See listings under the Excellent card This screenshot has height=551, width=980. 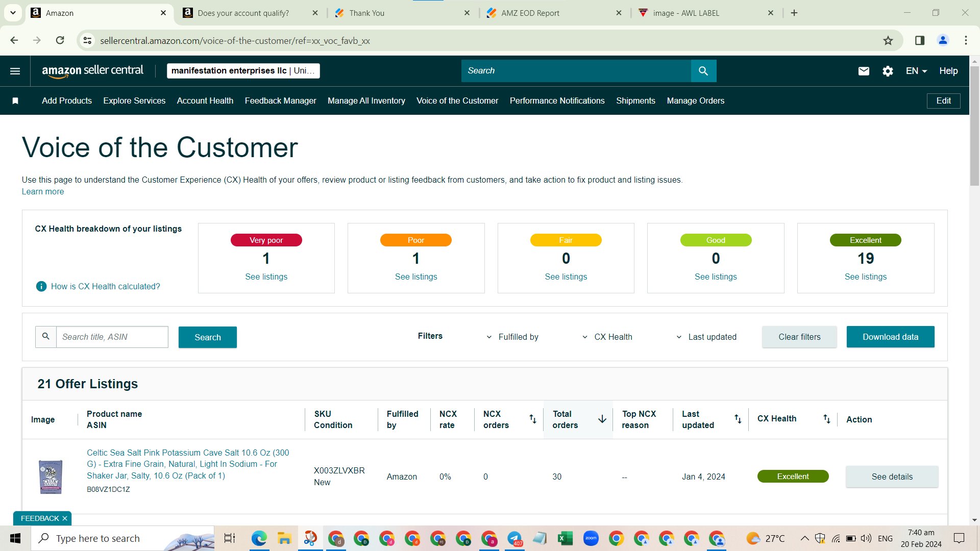tap(865, 277)
